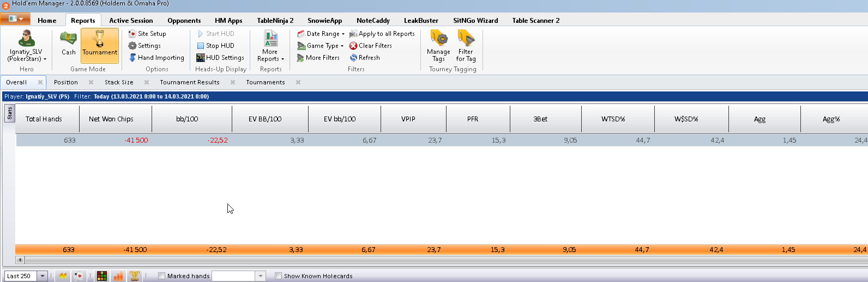Click the playing cards icon in bottom bar
This screenshot has width=868, height=282.
pos(79,276)
